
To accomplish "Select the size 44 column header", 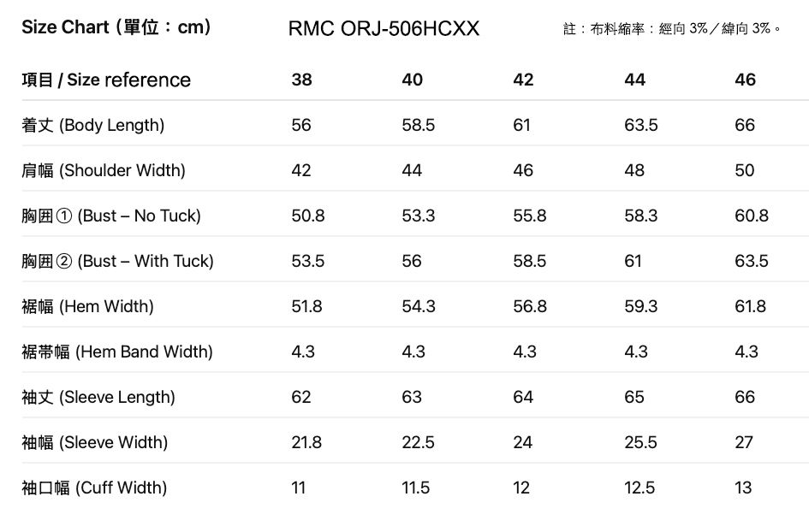I will point(634,80).
